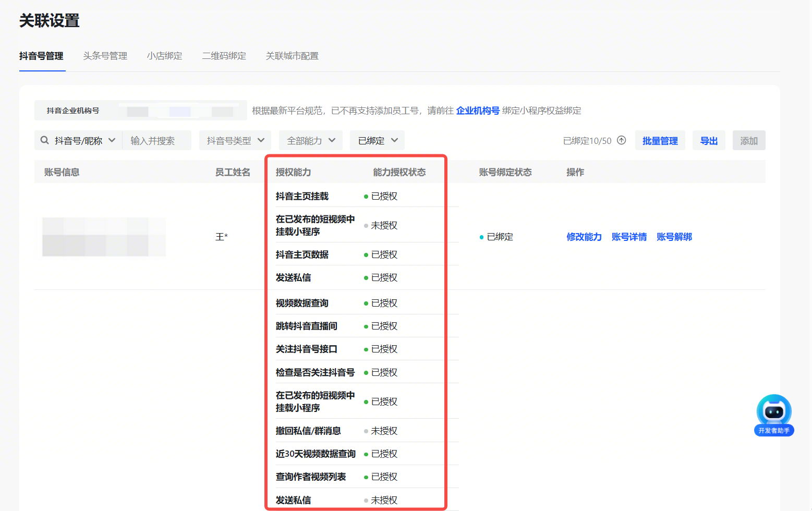Open the 抖音号类型 filter dropdown

click(235, 141)
